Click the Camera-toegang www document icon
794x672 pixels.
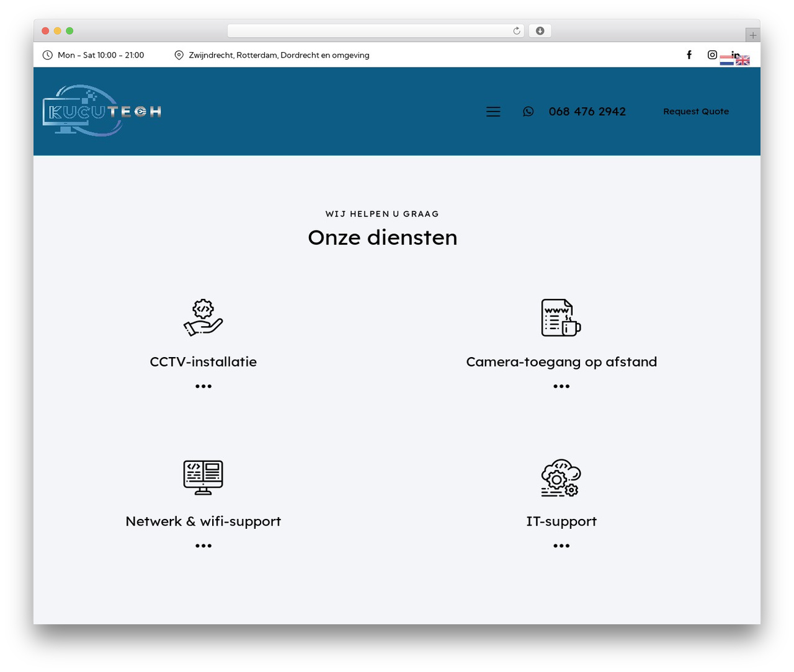pos(561,318)
